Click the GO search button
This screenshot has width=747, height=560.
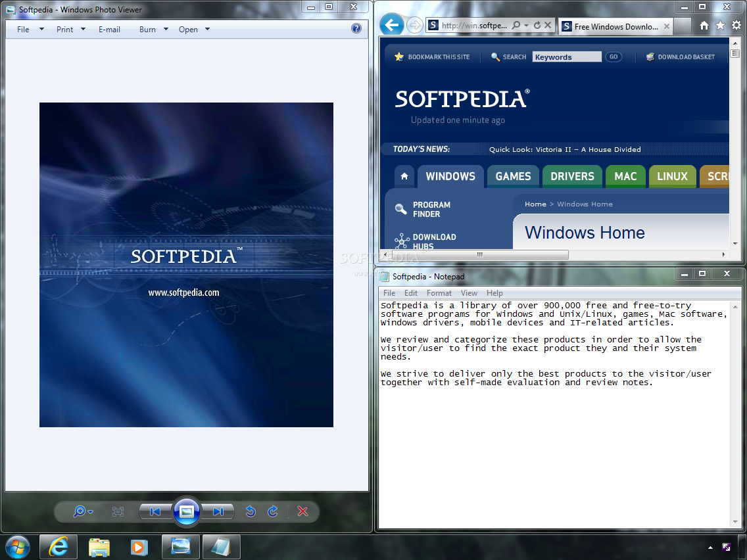[613, 57]
